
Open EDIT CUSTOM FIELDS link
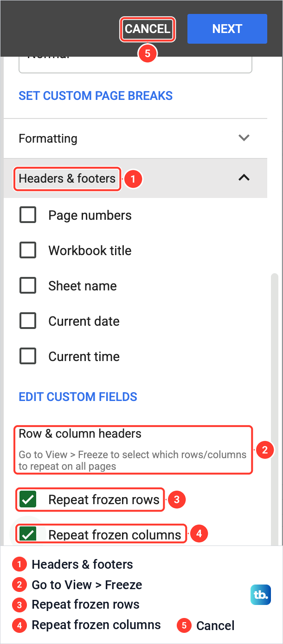coord(78,397)
